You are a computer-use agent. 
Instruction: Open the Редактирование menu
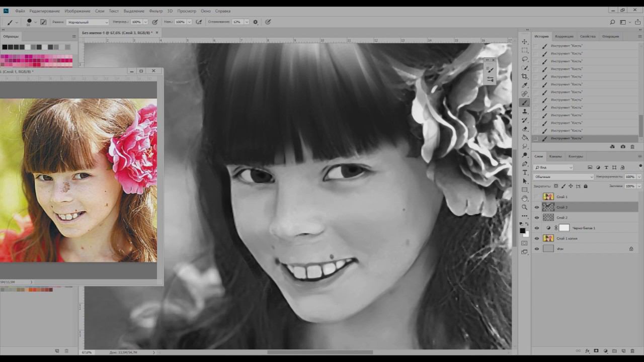[x=44, y=11]
